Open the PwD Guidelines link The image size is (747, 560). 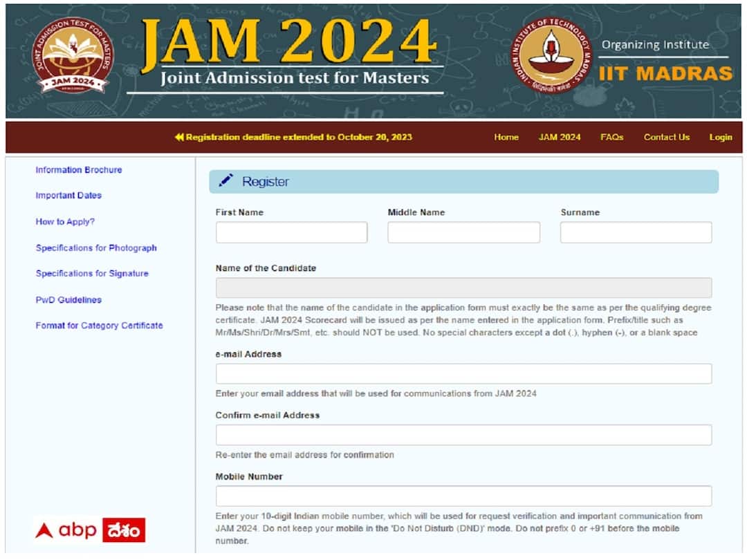[x=68, y=299]
